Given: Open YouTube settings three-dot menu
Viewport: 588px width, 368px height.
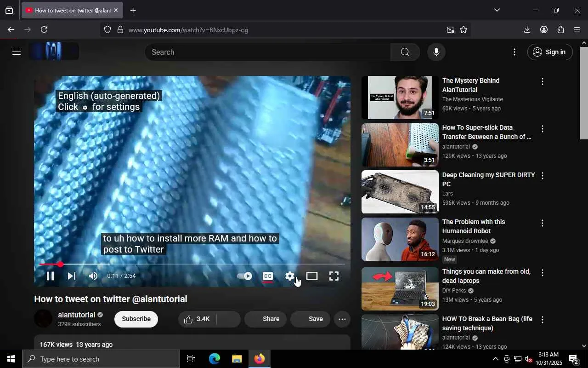Looking at the screenshot, I should pyautogui.click(x=514, y=52).
